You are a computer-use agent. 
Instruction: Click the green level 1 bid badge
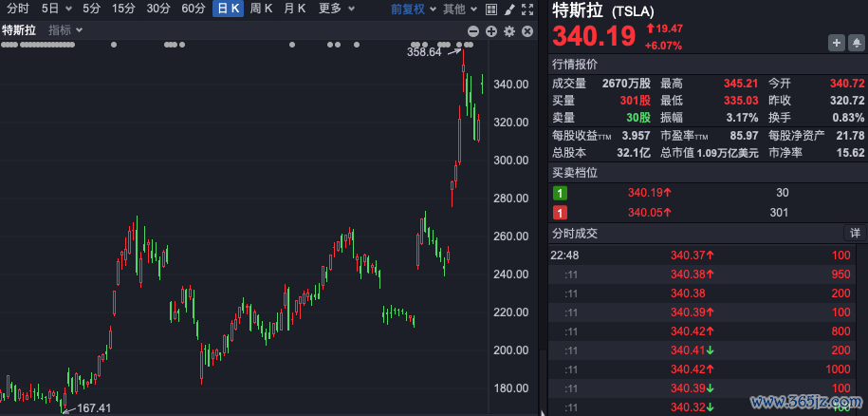[x=560, y=194]
